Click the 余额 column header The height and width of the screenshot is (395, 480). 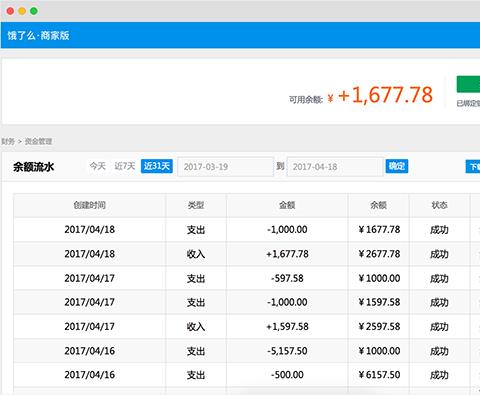(x=378, y=205)
